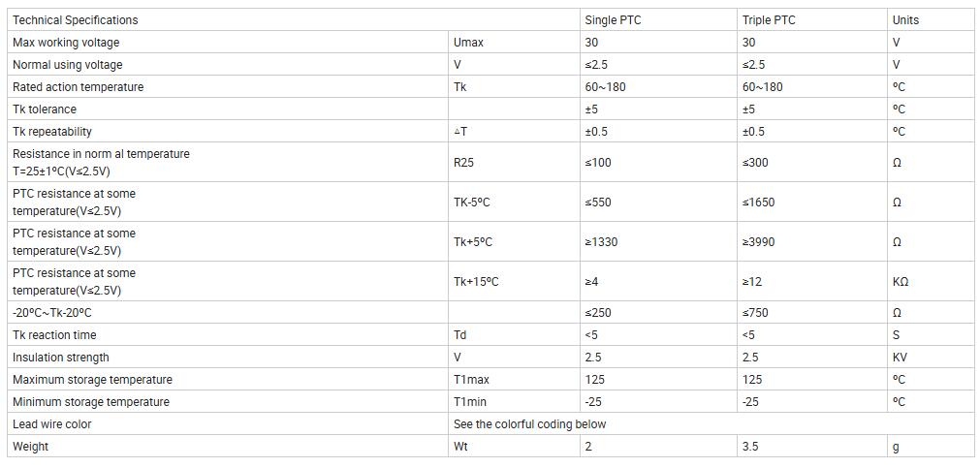The width and height of the screenshot is (980, 468).
Task: Click the ≤300 Triple PTC resistance value
Action: point(755,163)
